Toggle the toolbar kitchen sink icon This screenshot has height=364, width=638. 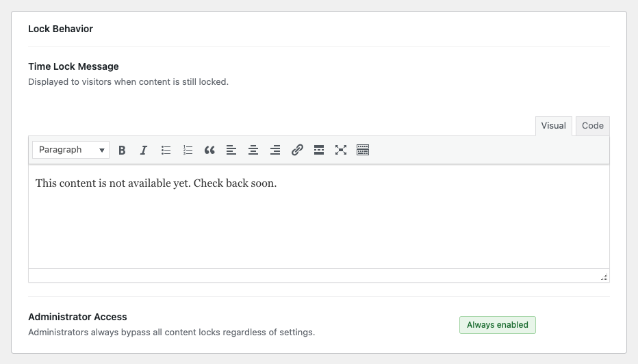pyautogui.click(x=363, y=150)
